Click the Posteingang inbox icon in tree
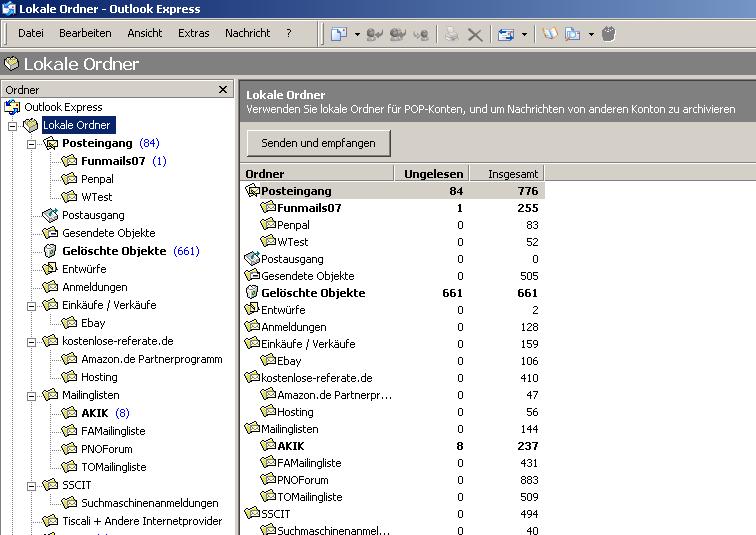The width and height of the screenshot is (756, 535). tap(50, 143)
